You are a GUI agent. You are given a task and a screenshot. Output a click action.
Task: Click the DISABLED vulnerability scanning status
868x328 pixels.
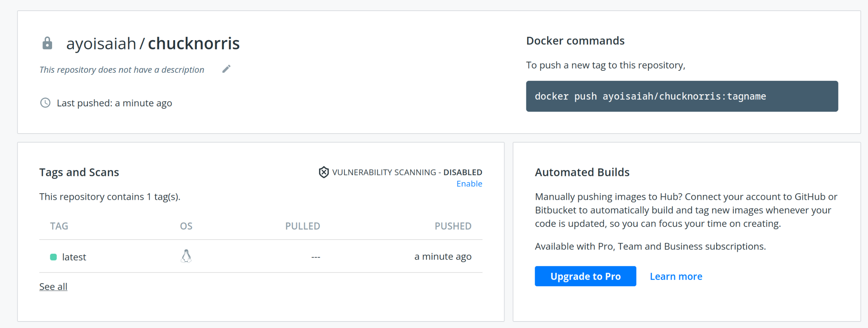tap(462, 172)
